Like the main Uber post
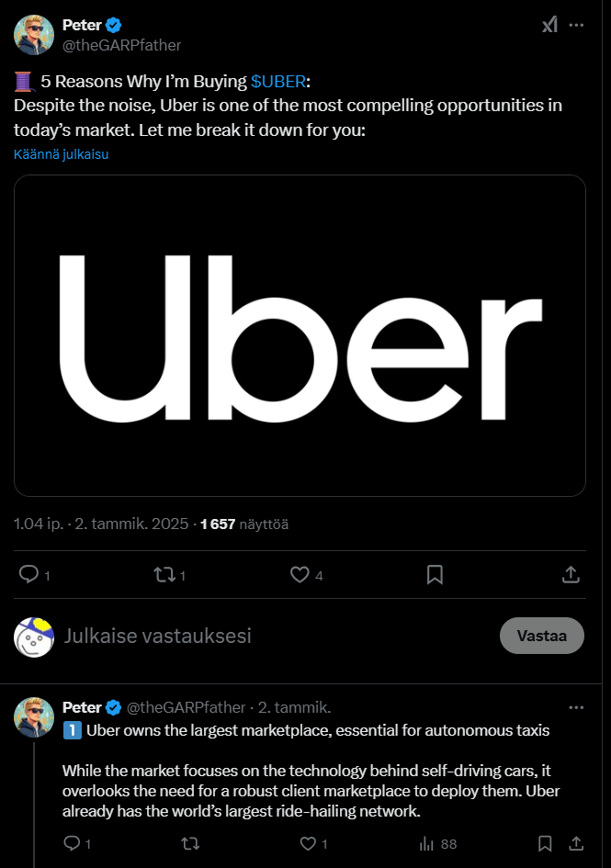Screen dimensions: 611x868 [x=300, y=574]
